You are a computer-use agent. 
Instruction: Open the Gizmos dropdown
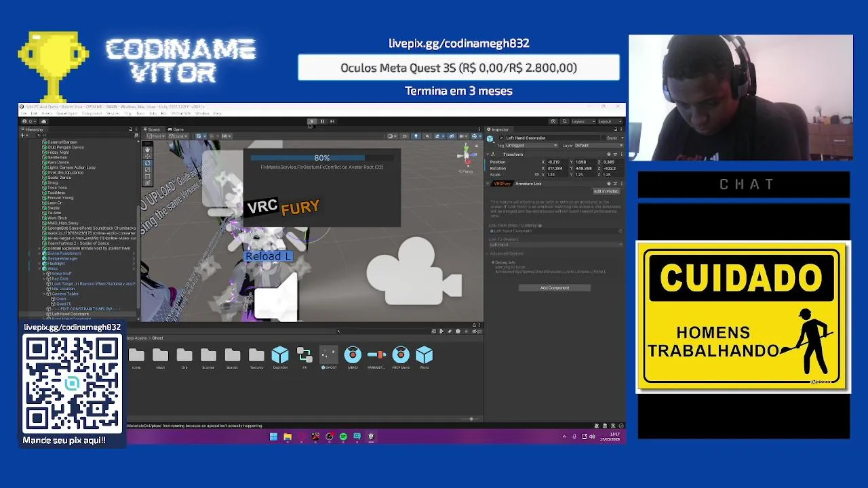click(475, 136)
